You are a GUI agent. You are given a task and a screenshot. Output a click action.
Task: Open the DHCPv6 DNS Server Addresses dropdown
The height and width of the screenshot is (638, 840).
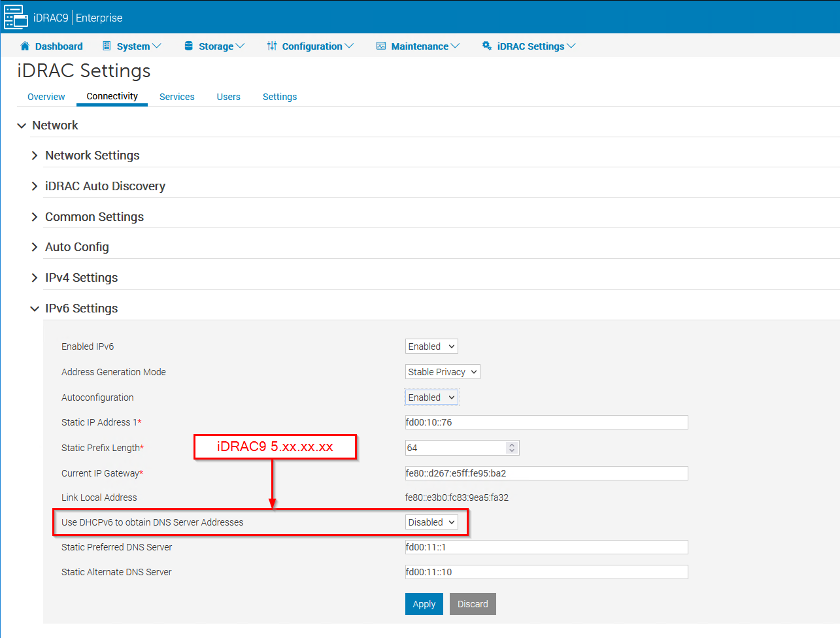click(431, 522)
